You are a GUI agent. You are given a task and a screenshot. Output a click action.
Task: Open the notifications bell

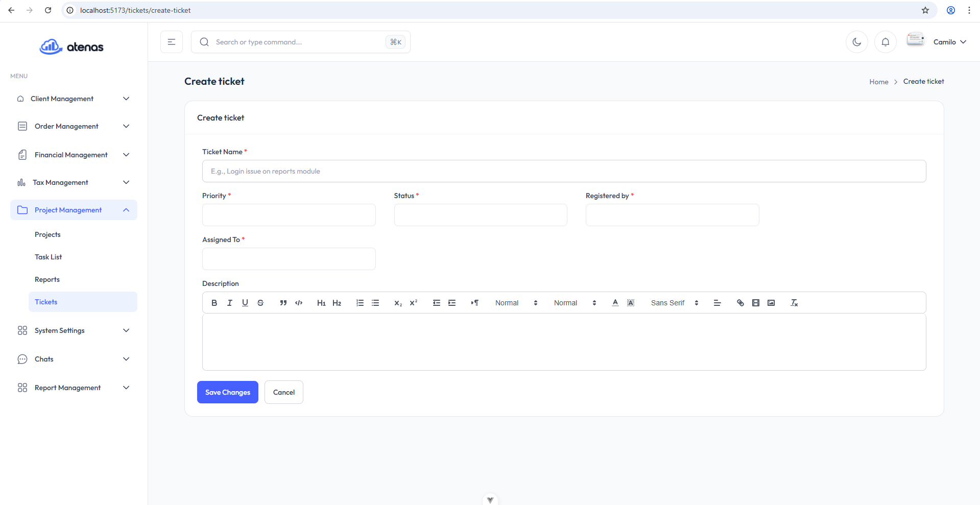coord(886,42)
